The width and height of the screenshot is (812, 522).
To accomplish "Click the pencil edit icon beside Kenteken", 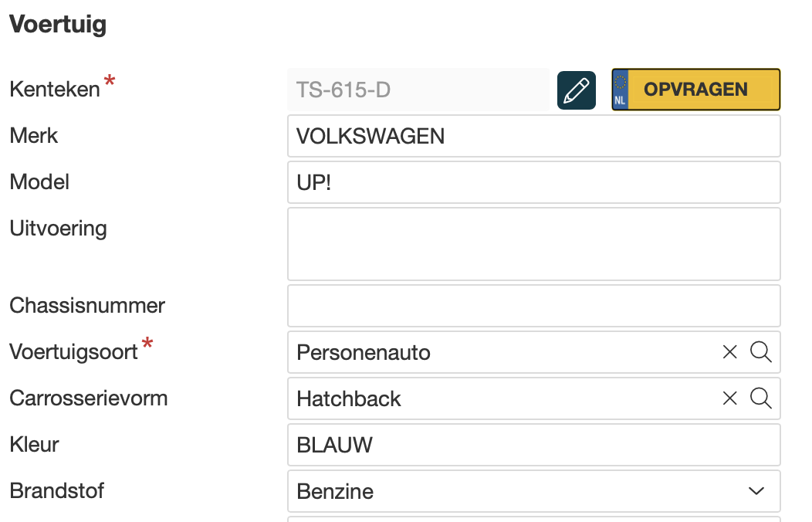I will click(577, 90).
